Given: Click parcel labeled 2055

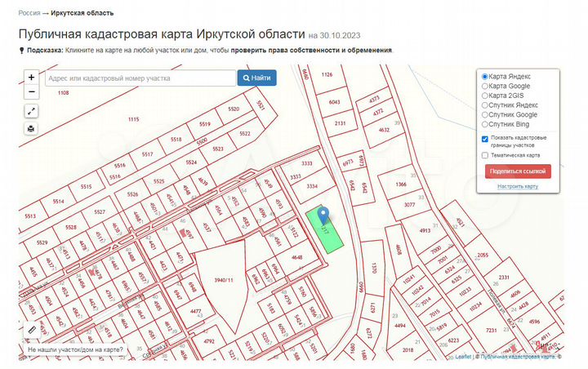Looking at the screenshot, I should pos(483,255).
